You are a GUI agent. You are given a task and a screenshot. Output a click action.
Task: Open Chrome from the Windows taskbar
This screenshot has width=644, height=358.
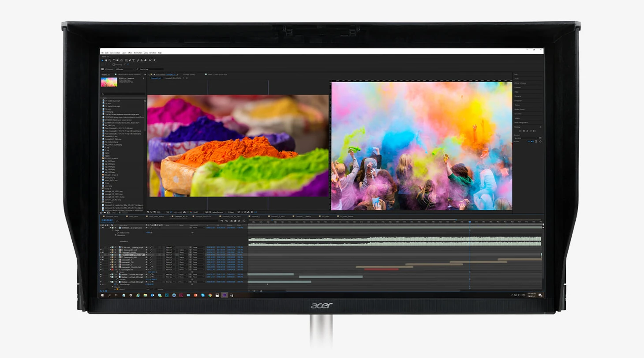click(x=210, y=295)
